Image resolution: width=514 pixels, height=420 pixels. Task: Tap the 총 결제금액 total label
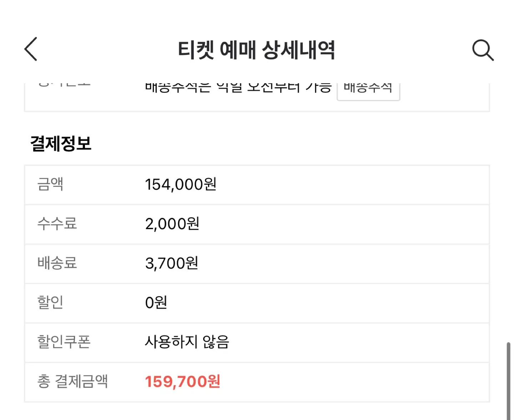click(72, 381)
